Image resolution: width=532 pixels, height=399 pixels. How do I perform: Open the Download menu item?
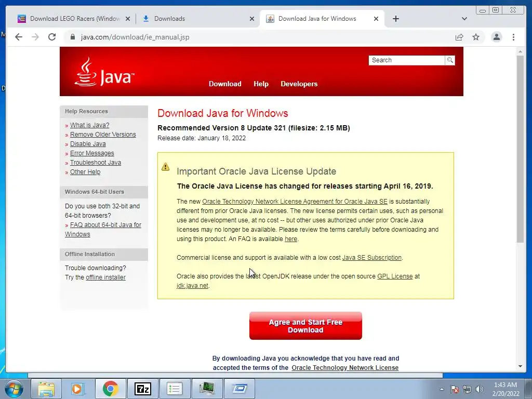coord(225,84)
